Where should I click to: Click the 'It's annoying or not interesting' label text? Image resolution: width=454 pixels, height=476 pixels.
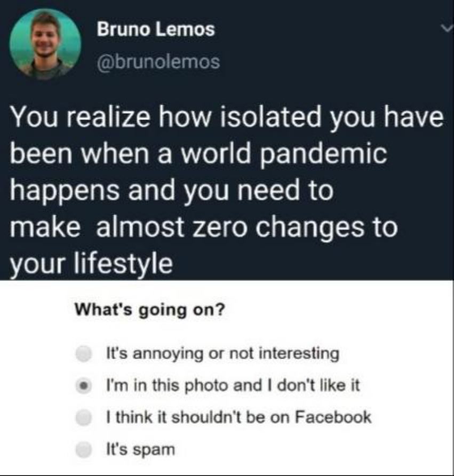tap(223, 354)
